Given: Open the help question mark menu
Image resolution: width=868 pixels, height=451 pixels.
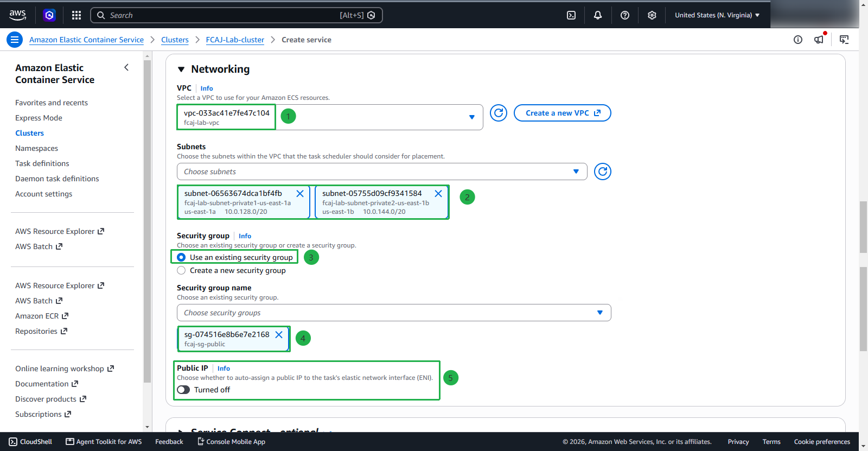Looking at the screenshot, I should pos(625,15).
